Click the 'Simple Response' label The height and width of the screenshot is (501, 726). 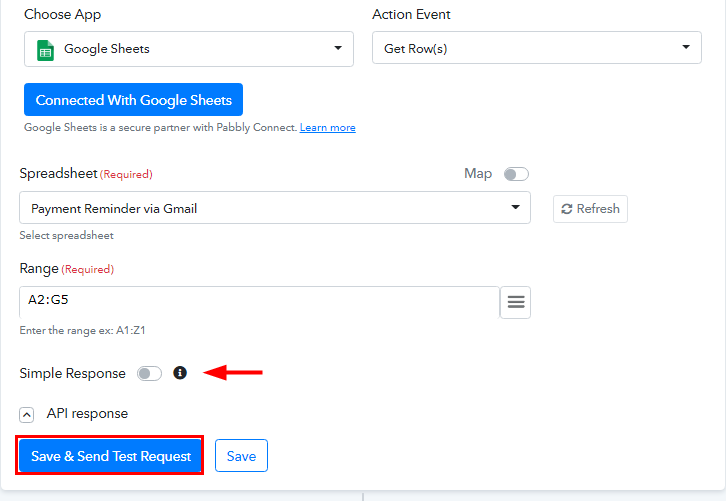72,373
